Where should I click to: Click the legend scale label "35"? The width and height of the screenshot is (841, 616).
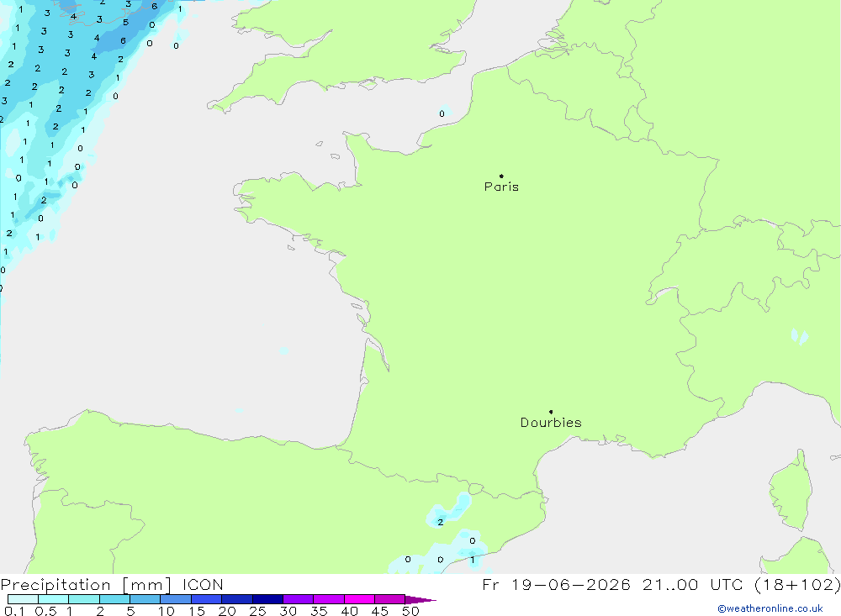(319, 611)
